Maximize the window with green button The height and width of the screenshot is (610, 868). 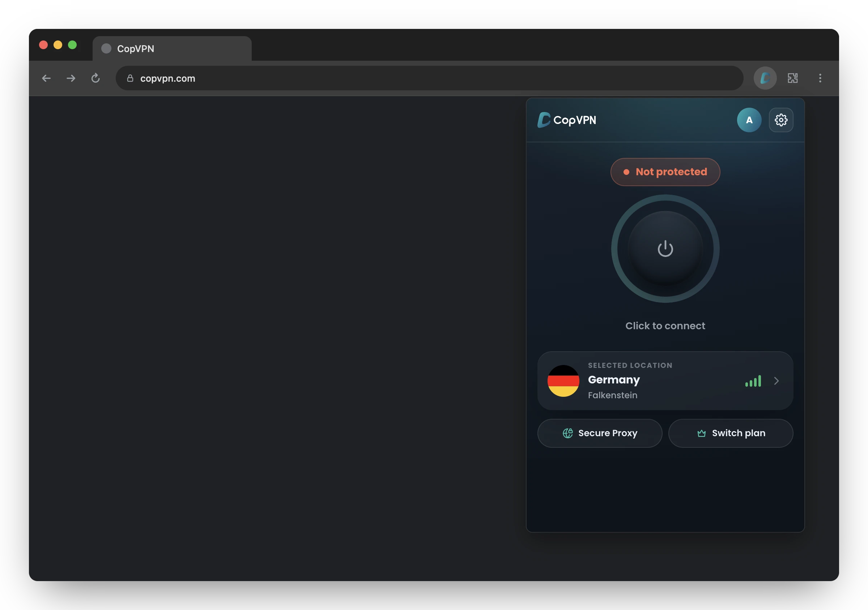72,45
